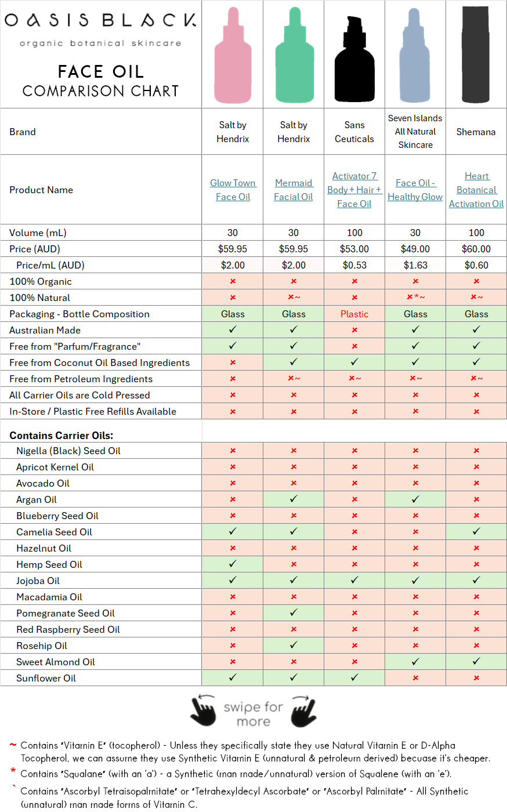Click the Oasis Black logo

[x=100, y=20]
